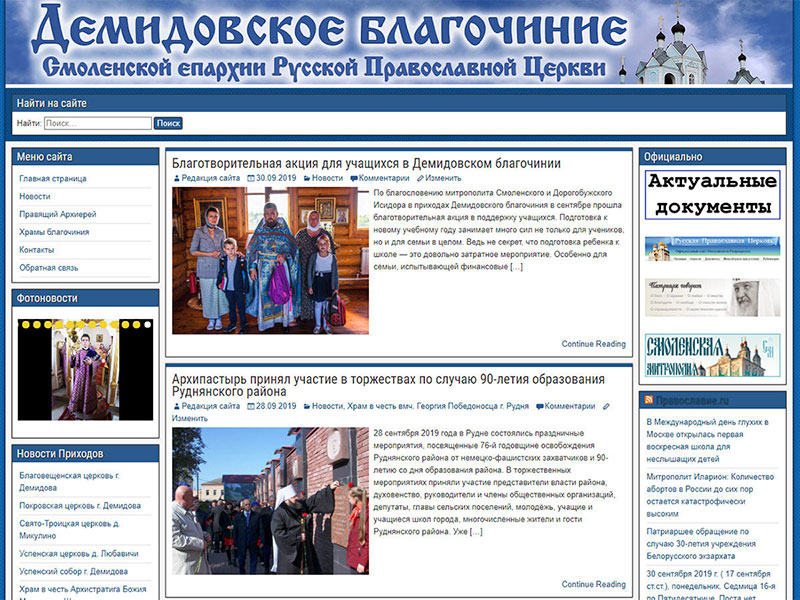
Task: Click the edit pencil icon in the Rudnya post meta
Action: [606, 407]
